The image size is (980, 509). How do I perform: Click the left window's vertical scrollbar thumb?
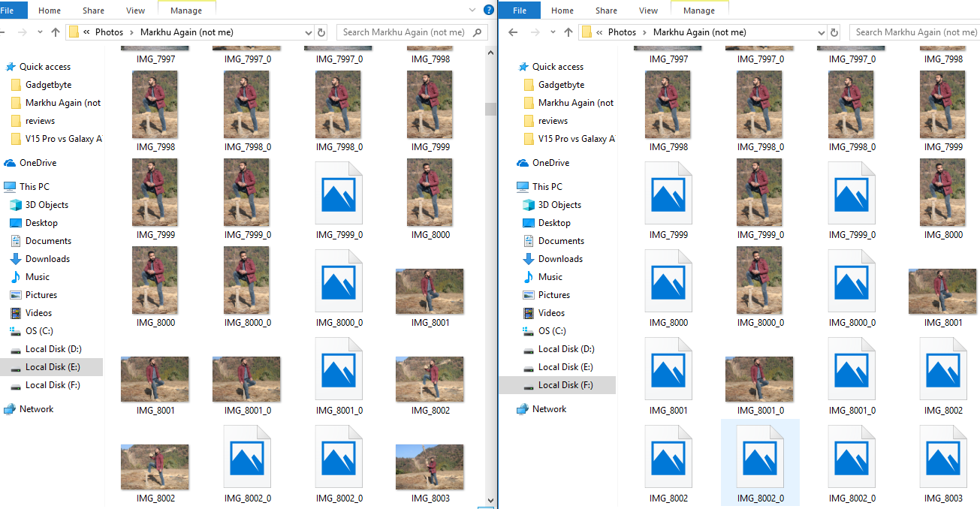pos(490,109)
